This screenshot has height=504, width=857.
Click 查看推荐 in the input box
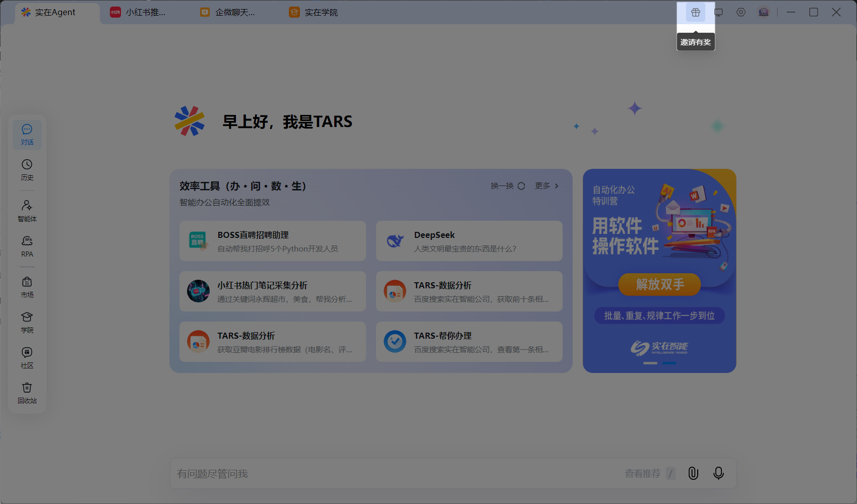click(x=643, y=473)
